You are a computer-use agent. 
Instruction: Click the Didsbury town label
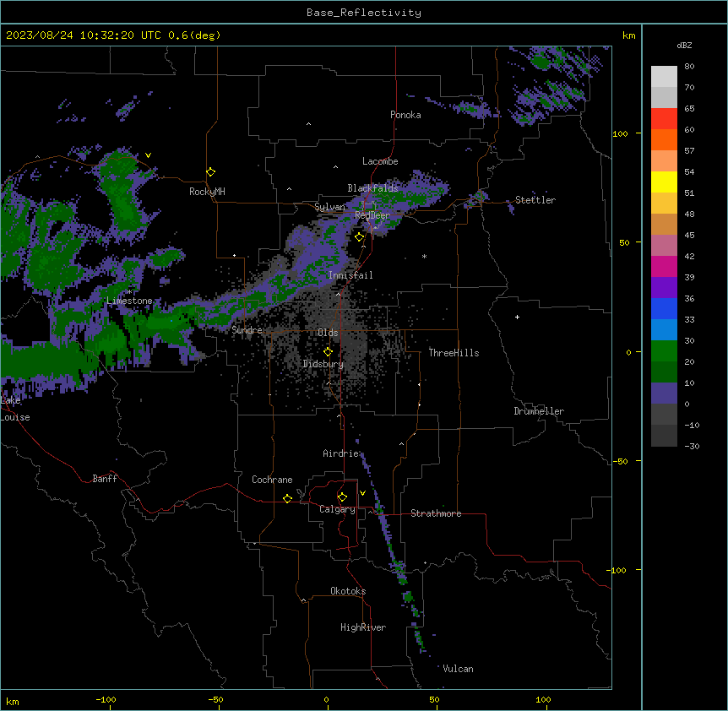[323, 364]
